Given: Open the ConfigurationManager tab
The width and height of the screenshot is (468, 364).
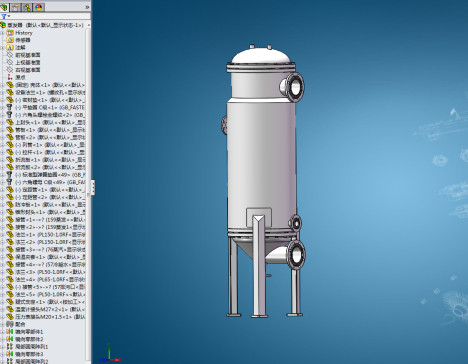Looking at the screenshot, I should tap(27, 7).
